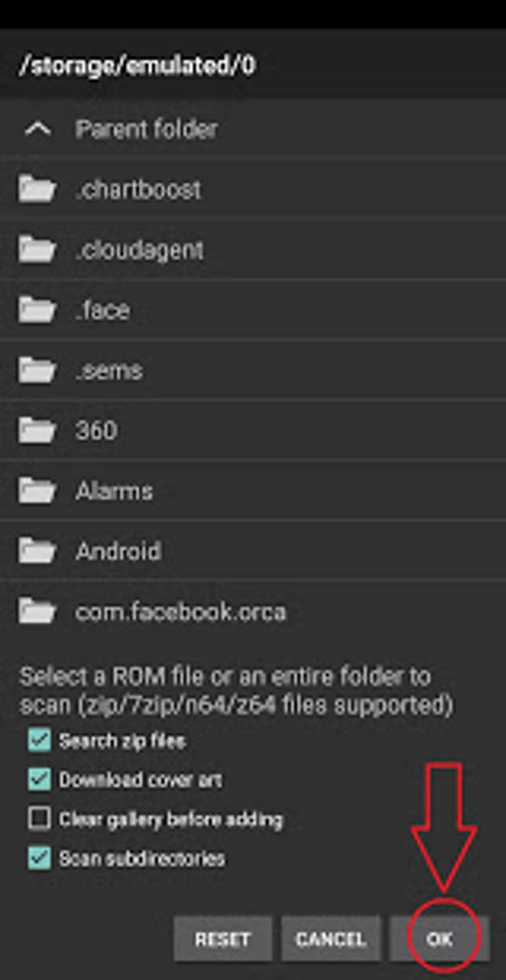Disable Download cover art checkbox
The width and height of the screenshot is (506, 980).
coord(39,780)
